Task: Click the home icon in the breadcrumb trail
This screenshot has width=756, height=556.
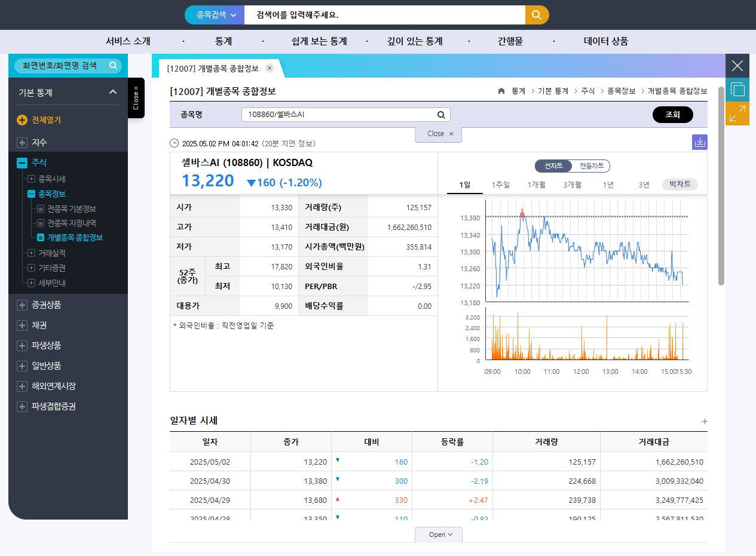Action: pos(501,91)
